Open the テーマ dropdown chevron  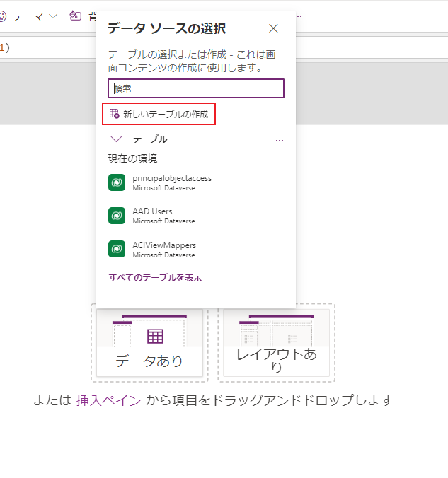(53, 16)
